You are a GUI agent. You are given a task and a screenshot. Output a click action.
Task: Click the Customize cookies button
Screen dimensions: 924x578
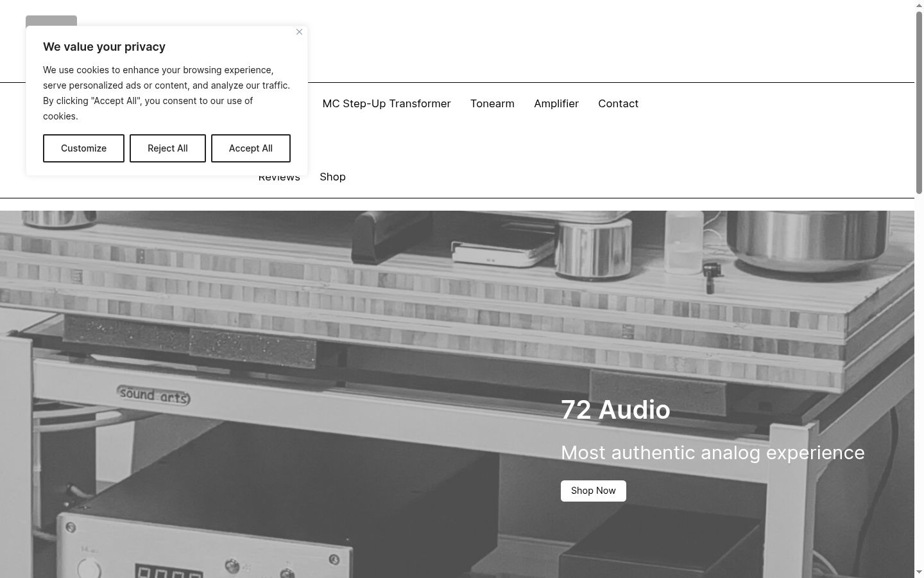click(83, 148)
